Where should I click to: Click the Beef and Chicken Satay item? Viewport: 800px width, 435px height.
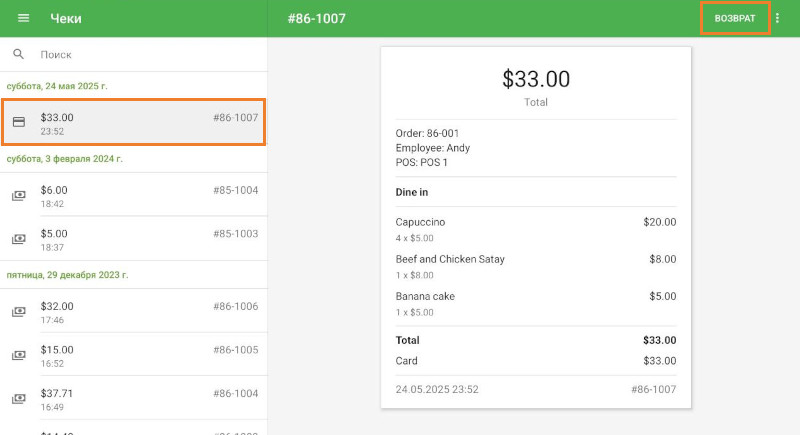pos(450,259)
